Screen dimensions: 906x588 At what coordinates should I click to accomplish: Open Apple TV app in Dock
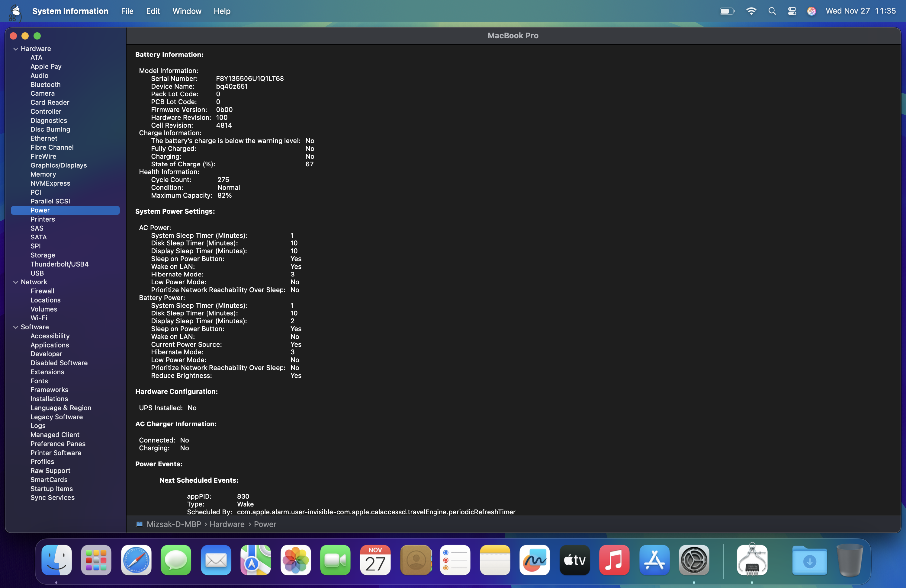[575, 560]
